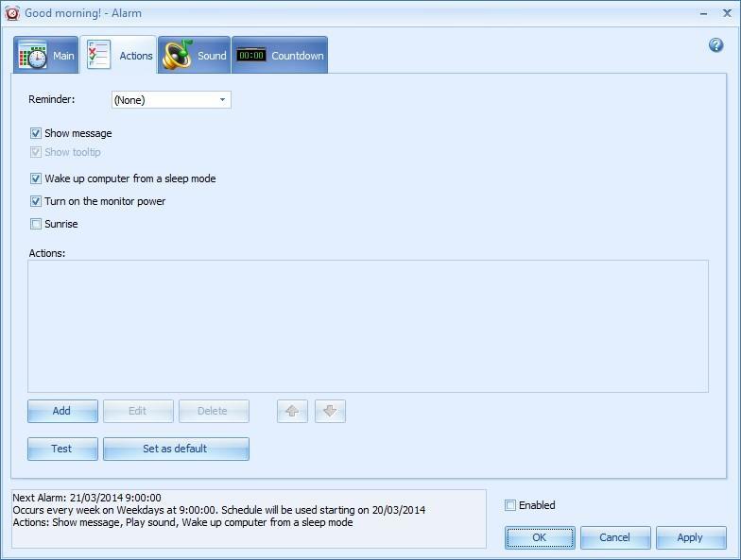
Task: Toggle Wake up computer from sleep mode
Action: [36, 178]
